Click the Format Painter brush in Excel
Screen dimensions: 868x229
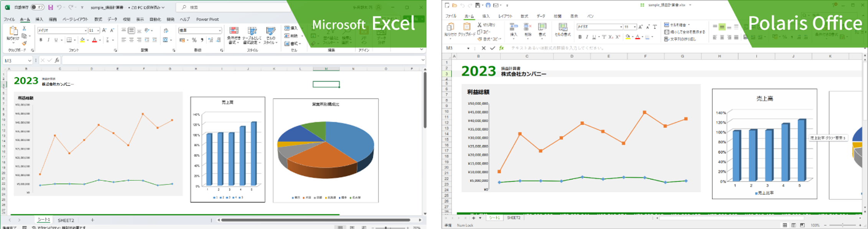coord(24,43)
